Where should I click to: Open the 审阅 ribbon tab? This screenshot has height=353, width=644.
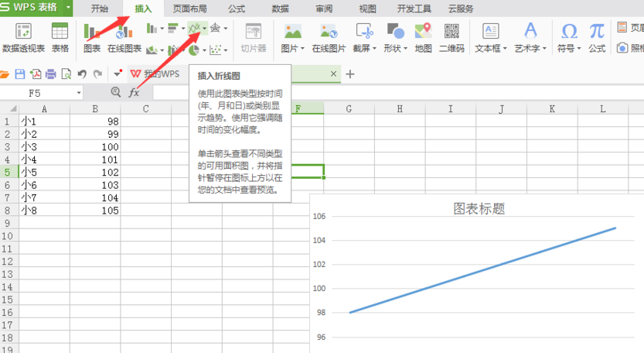[324, 9]
